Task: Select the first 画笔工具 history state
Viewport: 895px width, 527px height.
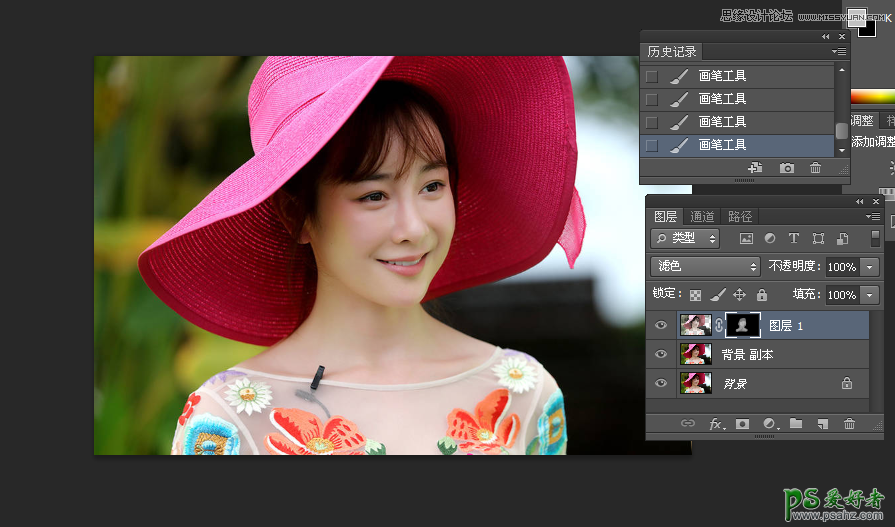Action: pyautogui.click(x=722, y=76)
